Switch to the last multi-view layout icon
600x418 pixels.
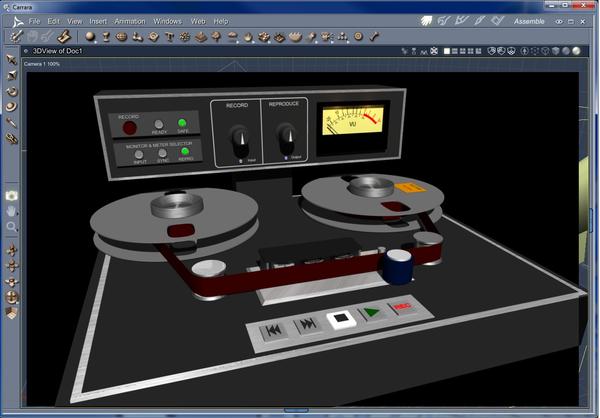[478, 51]
